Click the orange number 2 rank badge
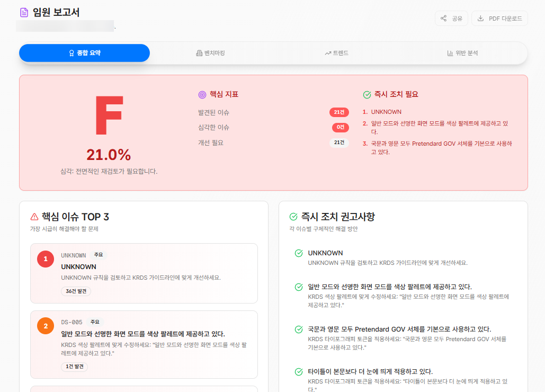Image resolution: width=545 pixels, height=392 pixels. click(46, 326)
